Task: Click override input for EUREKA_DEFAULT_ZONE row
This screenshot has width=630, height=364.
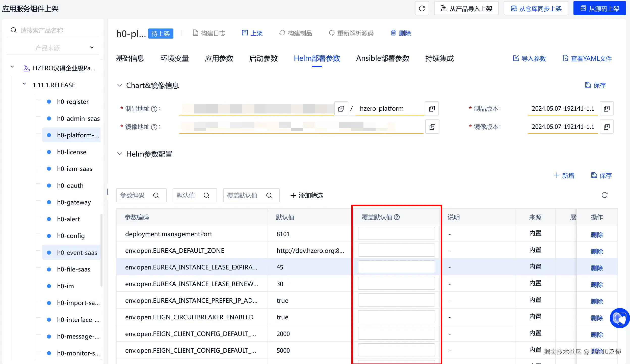Action: tap(396, 250)
